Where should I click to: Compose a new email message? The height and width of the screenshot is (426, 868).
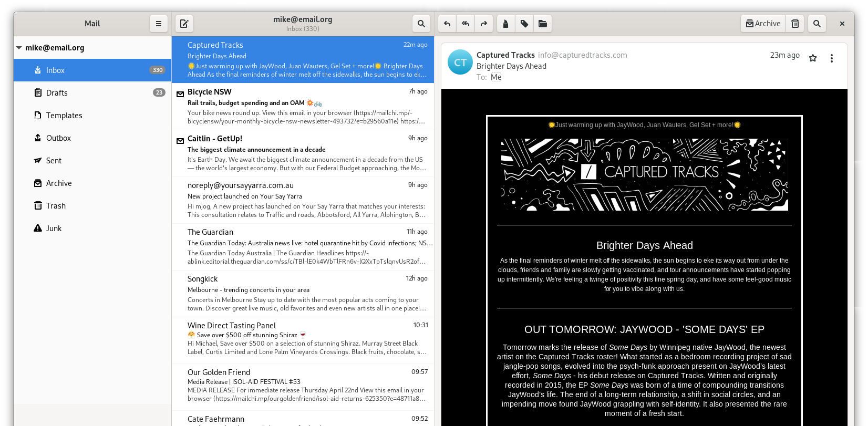tap(184, 24)
